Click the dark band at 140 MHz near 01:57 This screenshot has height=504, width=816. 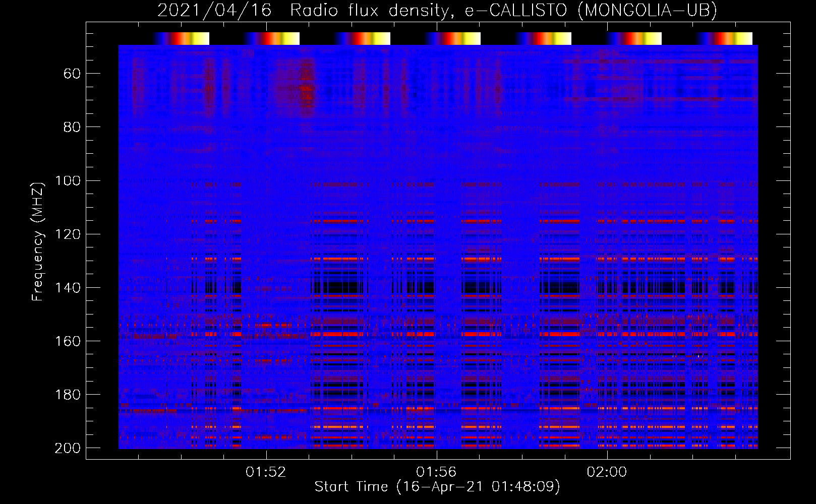point(482,288)
